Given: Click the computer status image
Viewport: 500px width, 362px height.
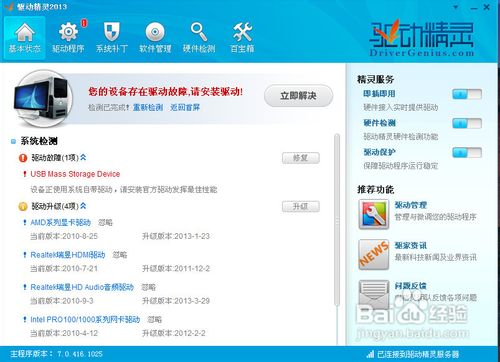Looking at the screenshot, I should pyautogui.click(x=43, y=97).
